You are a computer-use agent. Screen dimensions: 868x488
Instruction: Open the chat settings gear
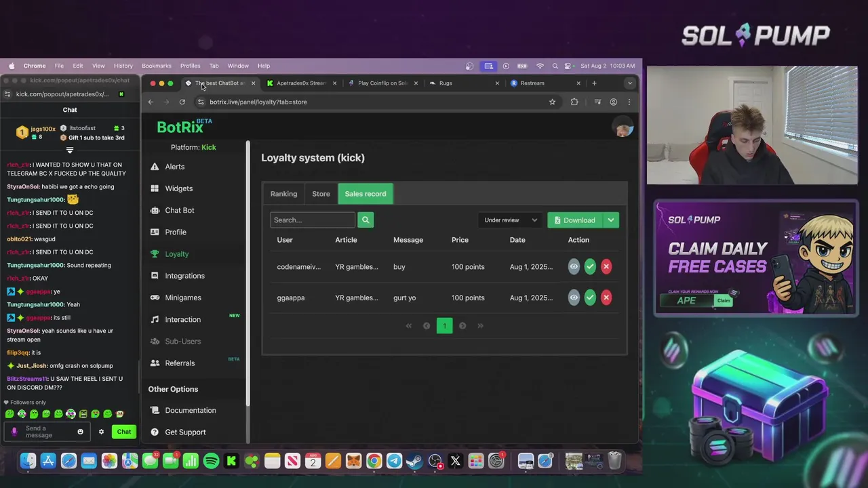point(101,432)
